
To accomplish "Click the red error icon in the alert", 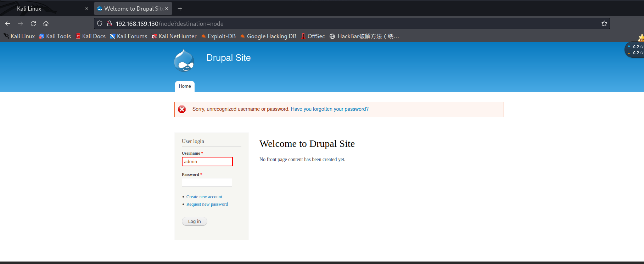I will [182, 109].
